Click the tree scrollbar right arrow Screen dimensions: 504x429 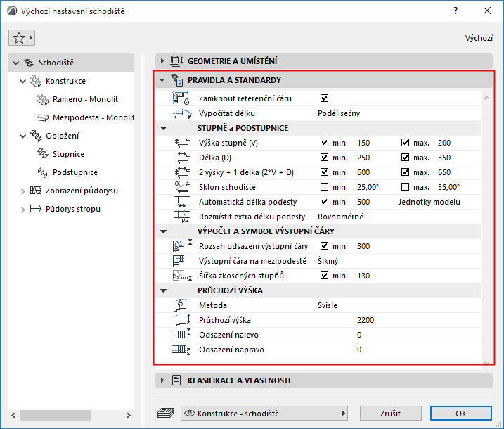(129, 415)
